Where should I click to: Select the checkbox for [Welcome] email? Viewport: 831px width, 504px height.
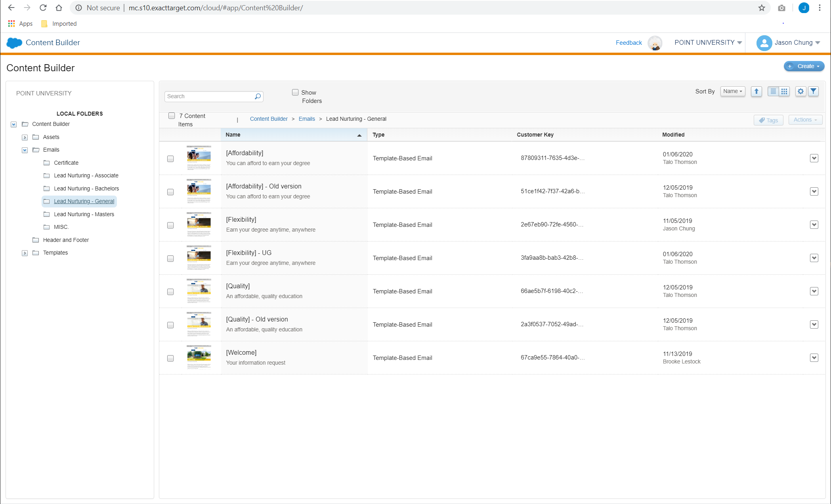(x=170, y=358)
